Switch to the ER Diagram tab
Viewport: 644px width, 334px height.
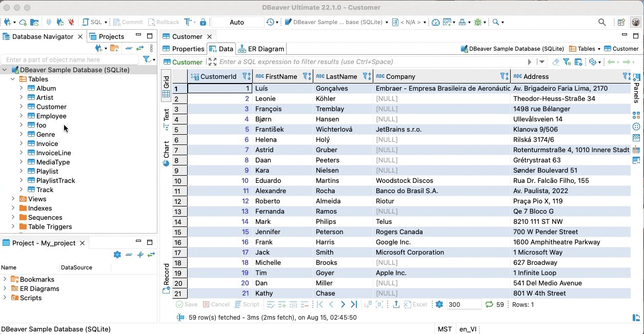tap(261, 49)
